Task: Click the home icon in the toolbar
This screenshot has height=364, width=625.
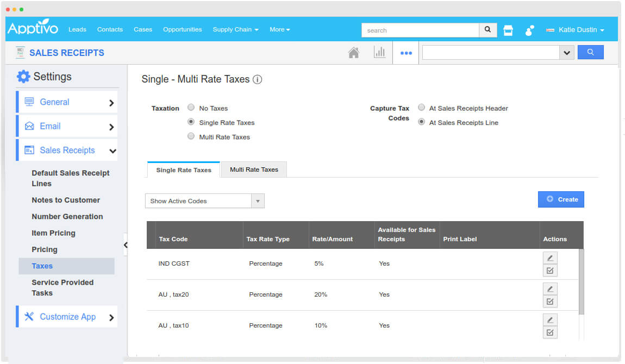Action: [354, 53]
